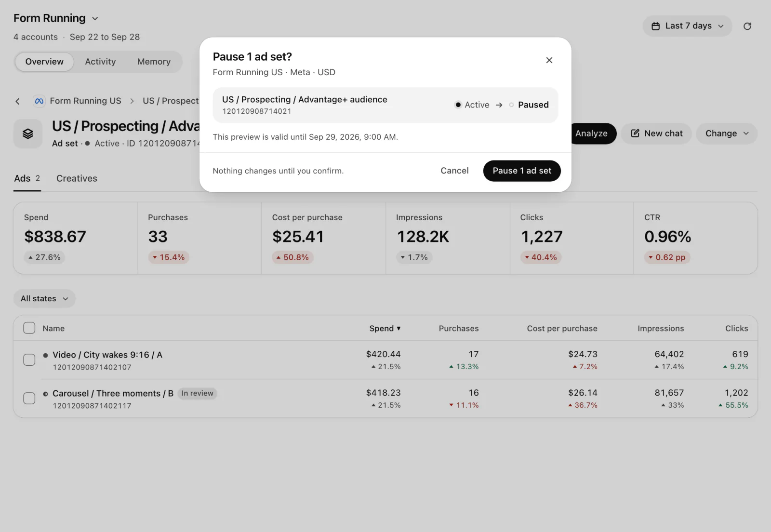Screen dimensions: 771x532
Task: Click the back chevron in the breadcrumb
Action: [x=18, y=101]
